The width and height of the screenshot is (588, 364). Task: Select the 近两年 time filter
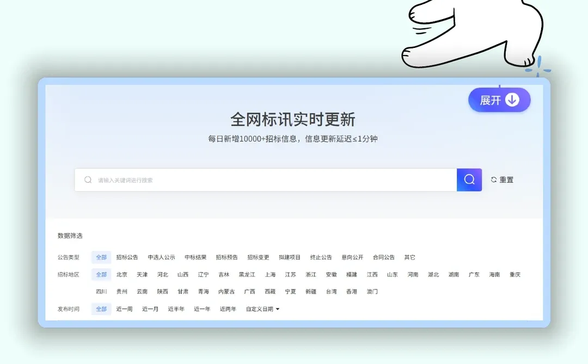228,309
